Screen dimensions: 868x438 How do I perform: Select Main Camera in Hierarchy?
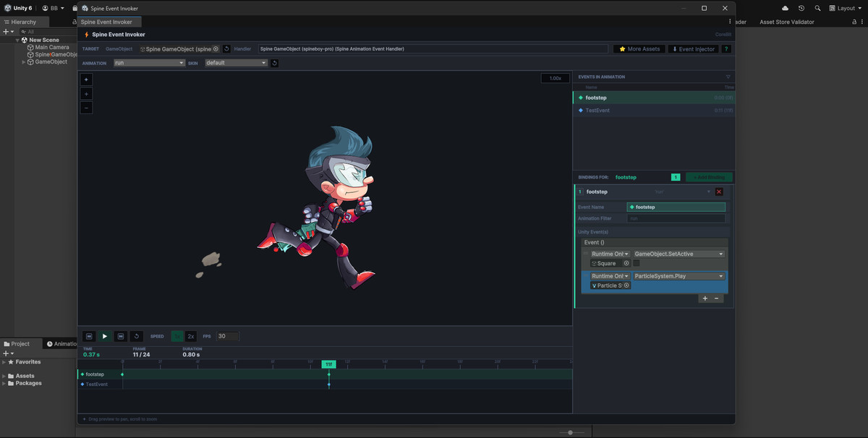tap(52, 47)
